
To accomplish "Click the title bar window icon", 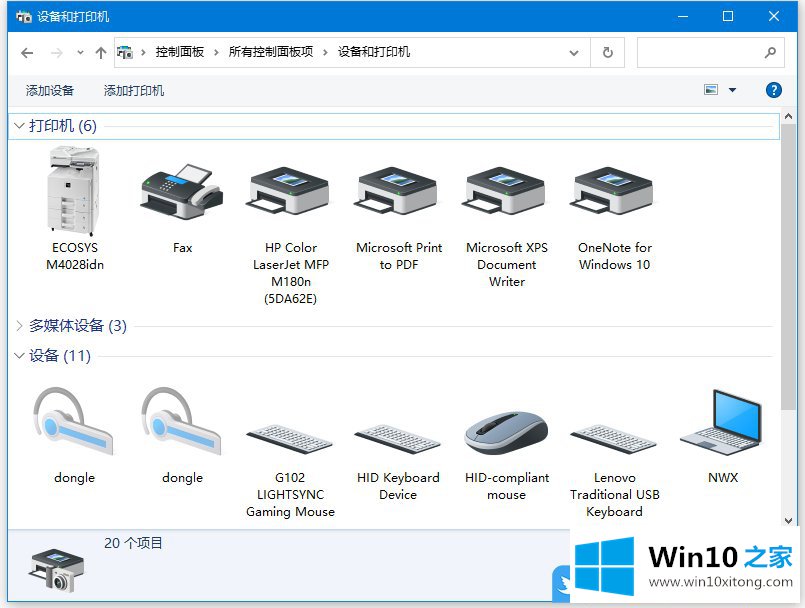I will (24, 17).
